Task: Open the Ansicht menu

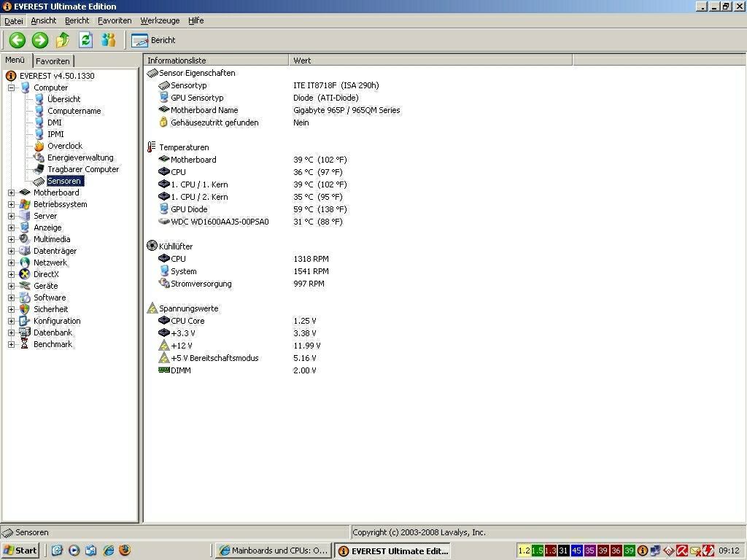Action: 43,20
